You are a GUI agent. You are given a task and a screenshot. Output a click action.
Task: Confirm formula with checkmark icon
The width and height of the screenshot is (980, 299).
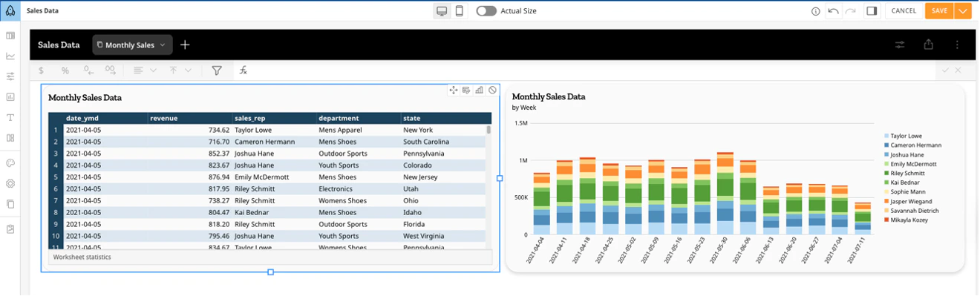[x=945, y=70]
